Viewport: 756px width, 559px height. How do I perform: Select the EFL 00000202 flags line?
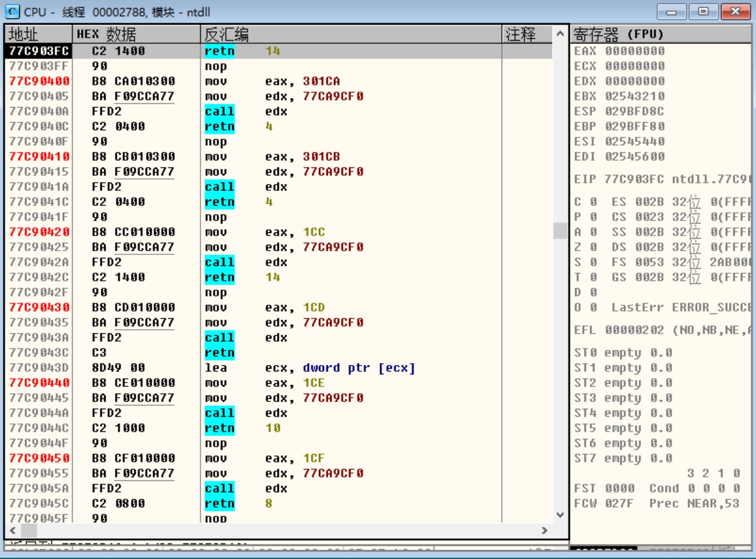click(662, 330)
